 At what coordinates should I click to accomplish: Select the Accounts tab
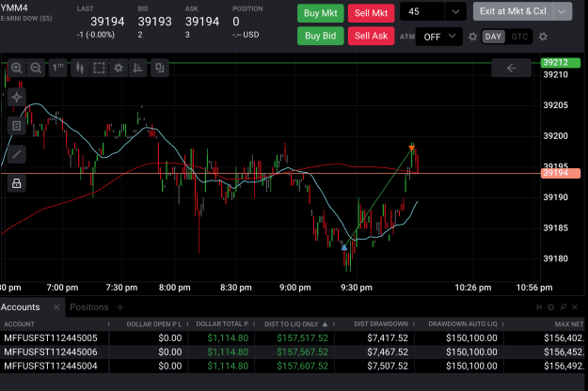click(21, 307)
